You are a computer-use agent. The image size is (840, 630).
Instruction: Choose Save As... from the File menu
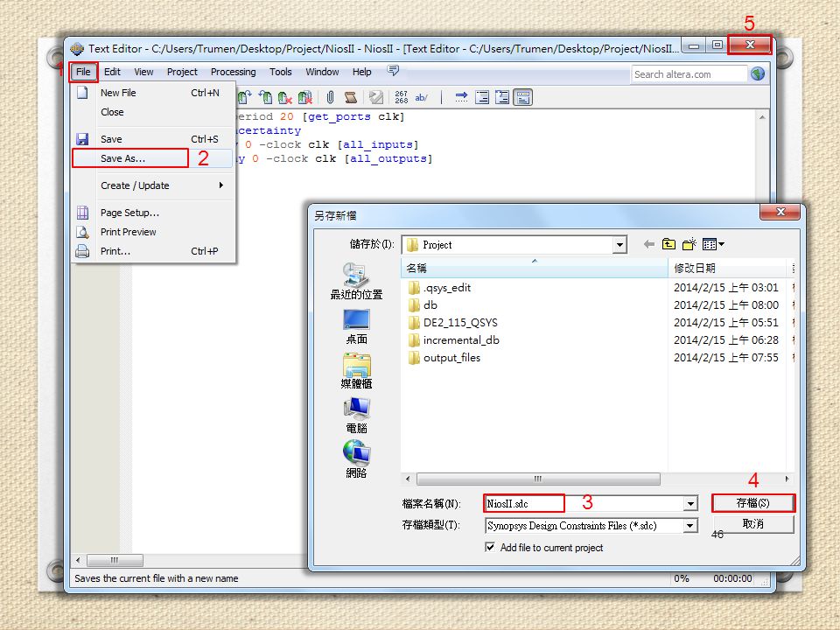(x=152, y=158)
